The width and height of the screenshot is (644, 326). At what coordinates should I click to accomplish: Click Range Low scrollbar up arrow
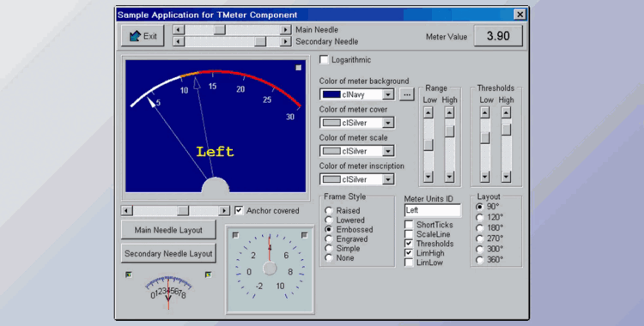pyautogui.click(x=428, y=112)
